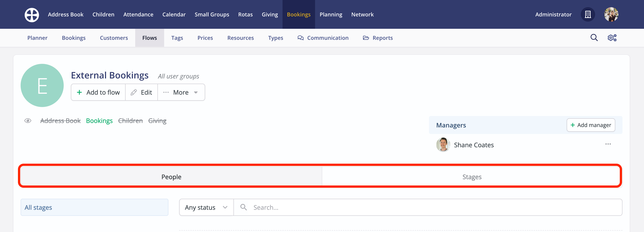
Task: Select the green circular E flow avatar
Action: [x=42, y=85]
